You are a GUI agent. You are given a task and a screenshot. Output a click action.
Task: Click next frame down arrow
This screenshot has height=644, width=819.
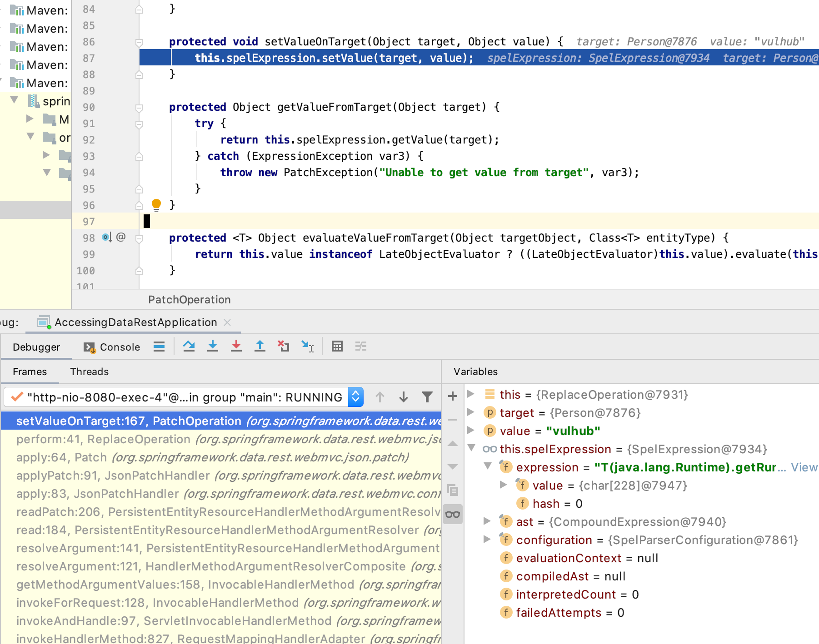click(404, 397)
